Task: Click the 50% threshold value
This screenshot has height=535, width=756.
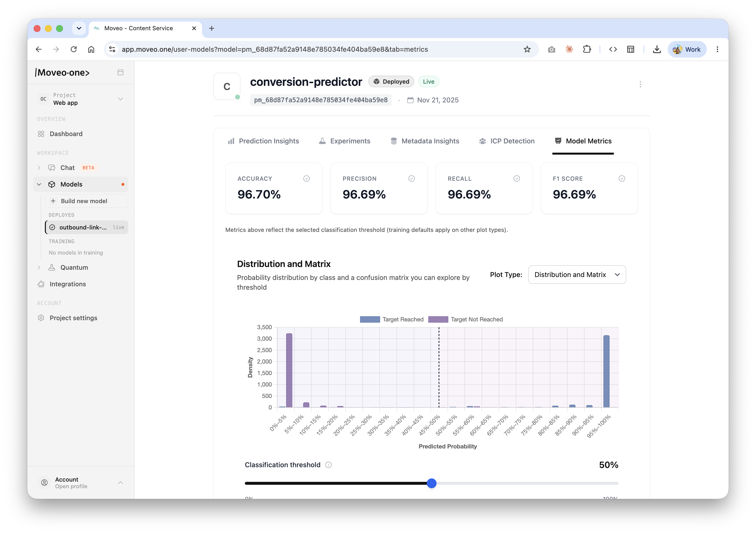Action: point(608,465)
